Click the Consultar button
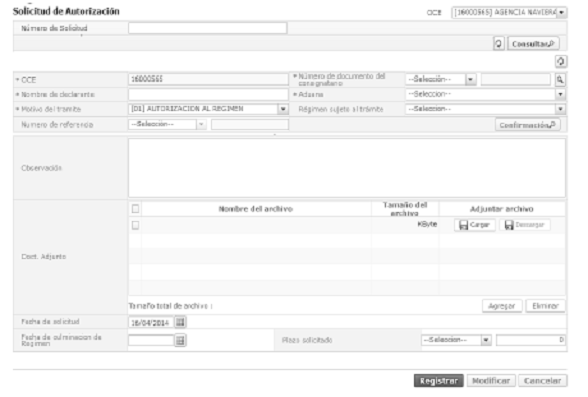Image resolution: width=588 pixels, height=397 pixels. click(x=533, y=44)
